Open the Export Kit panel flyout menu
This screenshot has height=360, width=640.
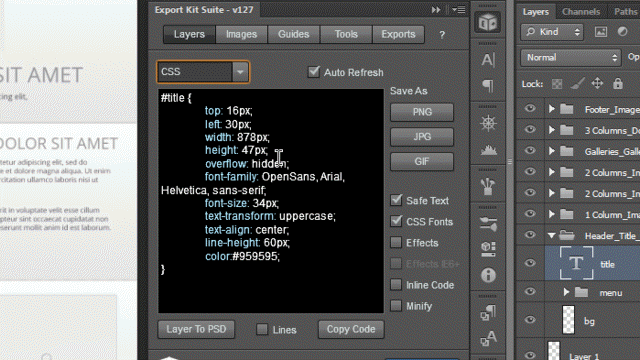[x=459, y=10]
